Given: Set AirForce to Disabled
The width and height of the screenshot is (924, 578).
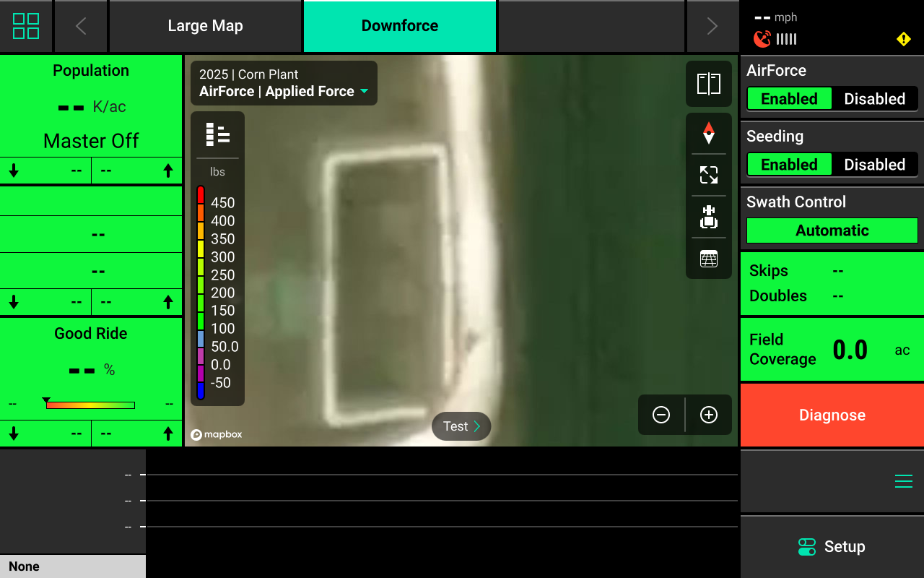Looking at the screenshot, I should coord(874,99).
